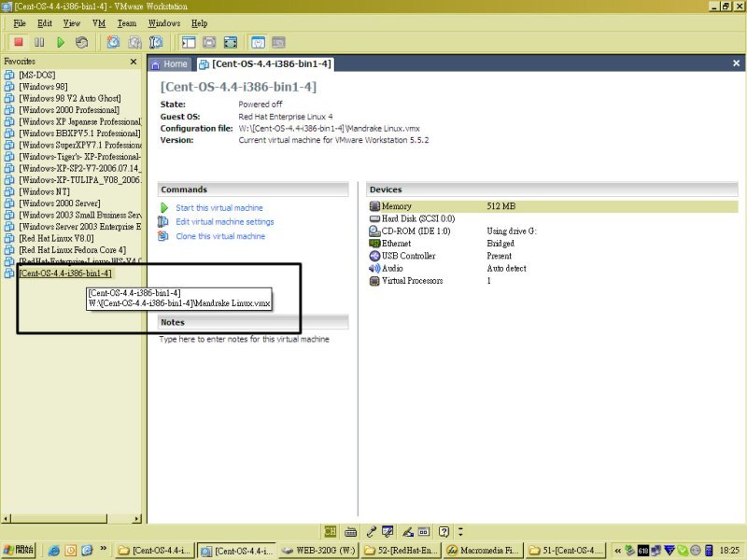747x560 pixels.
Task: Switch to the Home tab
Action: click(x=170, y=63)
